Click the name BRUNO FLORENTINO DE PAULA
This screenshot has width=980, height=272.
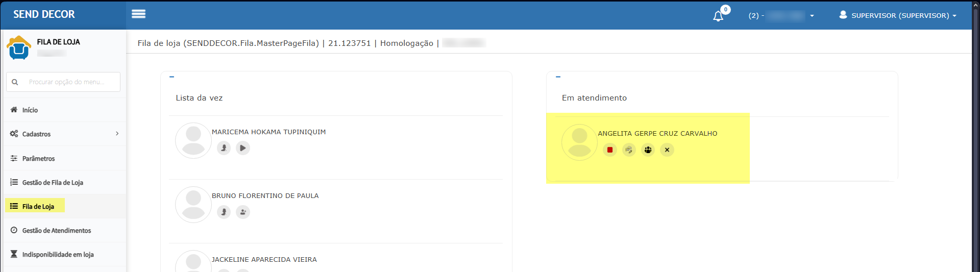click(265, 195)
